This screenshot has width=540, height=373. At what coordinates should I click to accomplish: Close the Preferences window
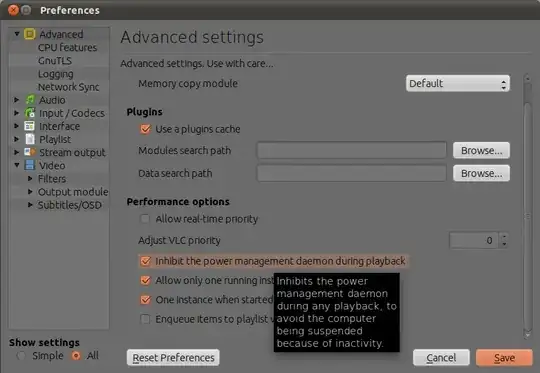click(13, 10)
